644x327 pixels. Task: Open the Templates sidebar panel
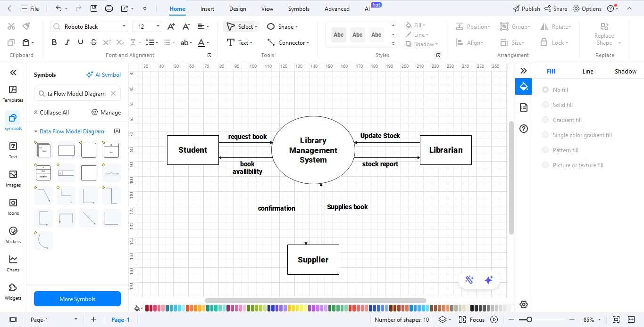(13, 94)
